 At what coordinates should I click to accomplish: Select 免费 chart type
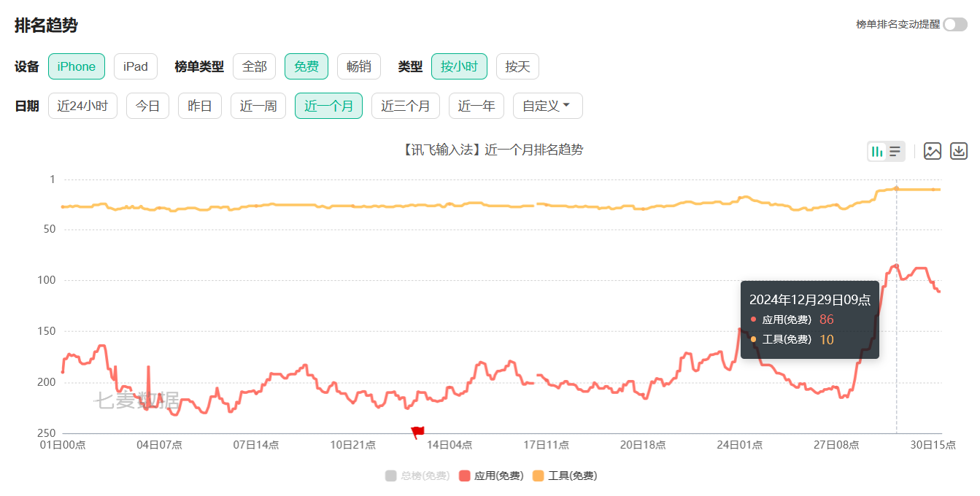click(306, 66)
